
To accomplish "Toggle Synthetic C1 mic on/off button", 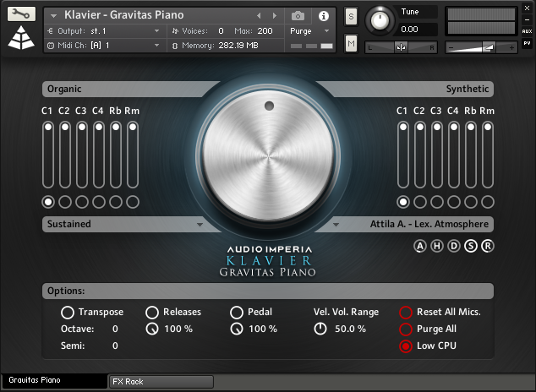I will [403, 202].
